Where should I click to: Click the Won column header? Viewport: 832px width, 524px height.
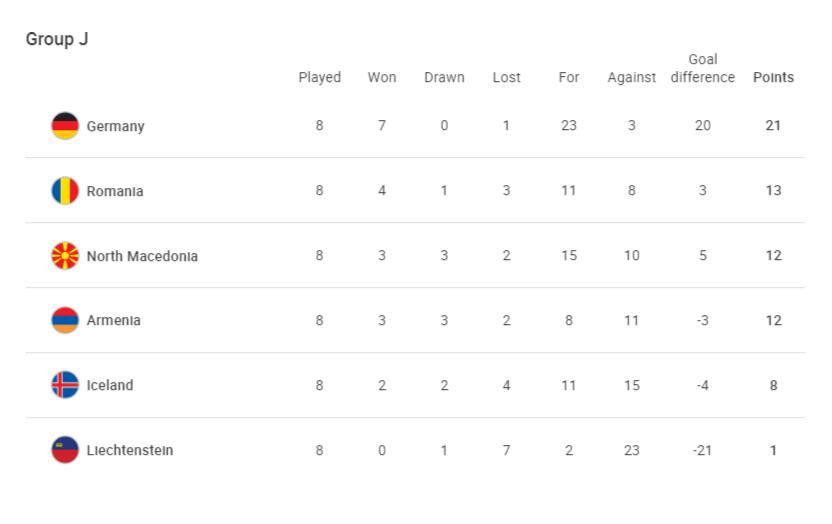pos(382,77)
